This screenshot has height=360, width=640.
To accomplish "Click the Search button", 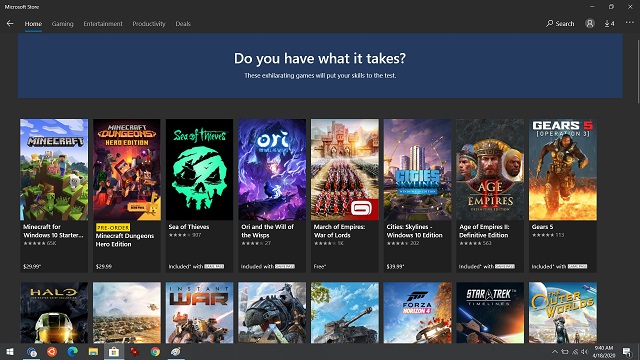I will point(560,24).
